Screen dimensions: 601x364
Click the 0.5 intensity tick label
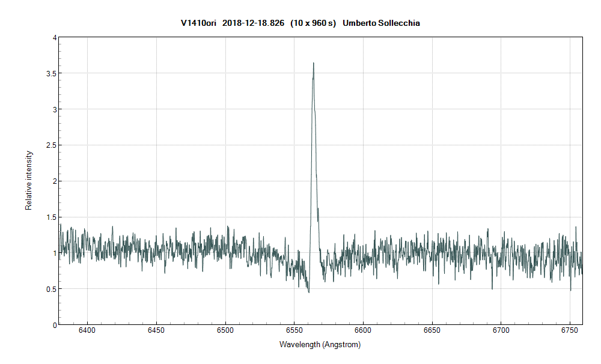coord(51,289)
